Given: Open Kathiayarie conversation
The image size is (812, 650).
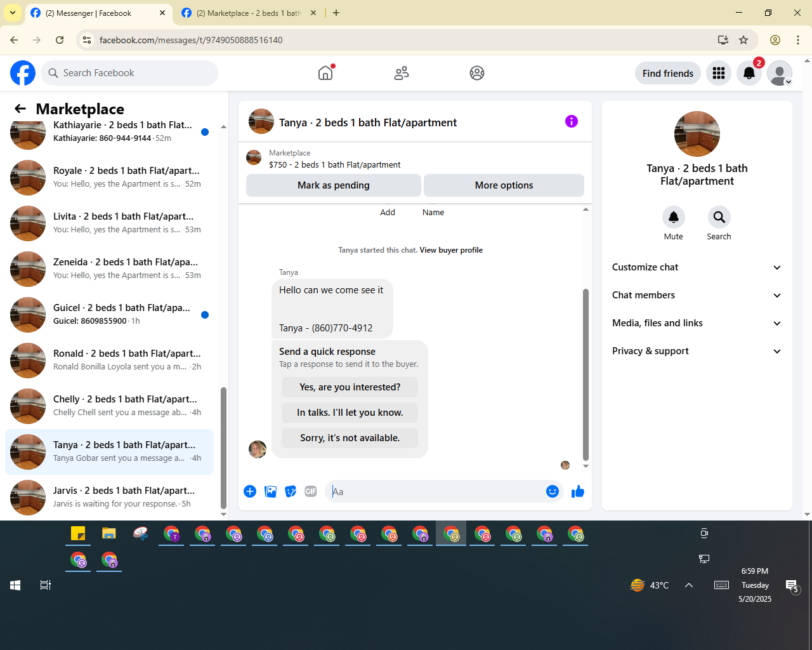Looking at the screenshot, I should point(109,132).
